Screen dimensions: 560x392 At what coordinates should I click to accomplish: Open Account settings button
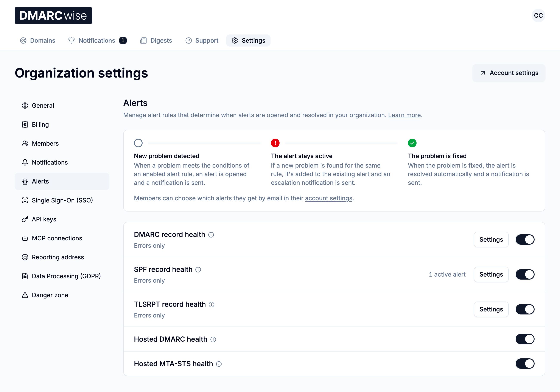point(509,73)
